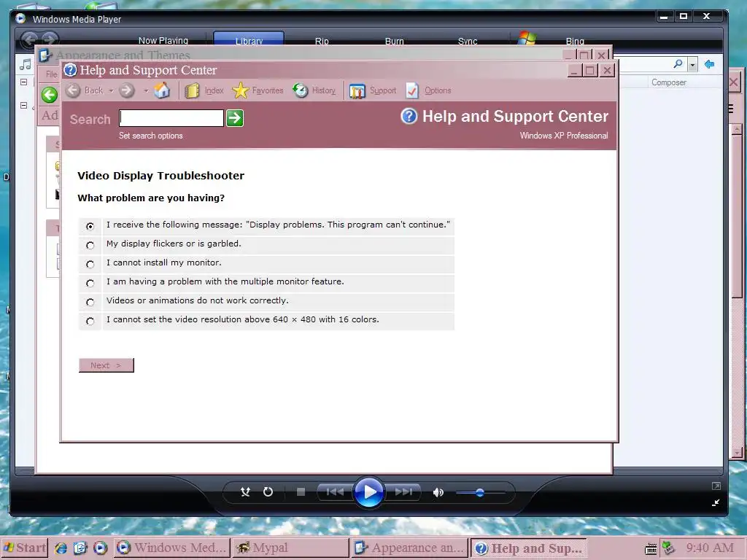Click the keyboard icon in system tray
The height and width of the screenshot is (560, 747).
point(651,549)
